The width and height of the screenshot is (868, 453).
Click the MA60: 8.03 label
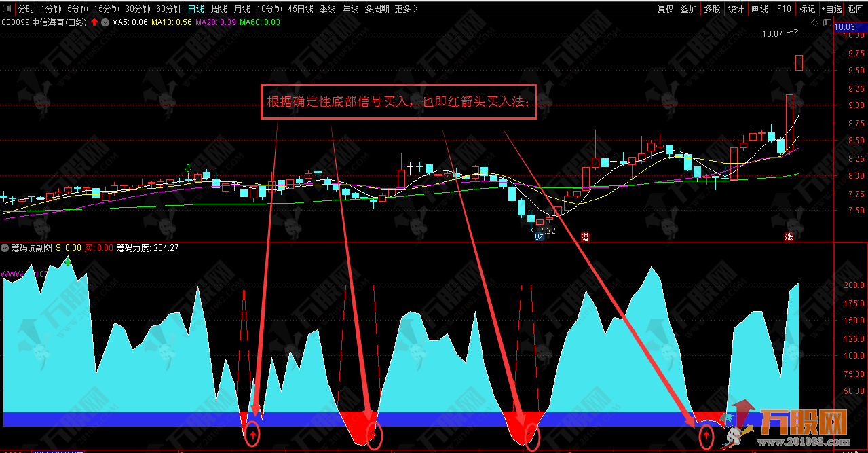click(261, 22)
